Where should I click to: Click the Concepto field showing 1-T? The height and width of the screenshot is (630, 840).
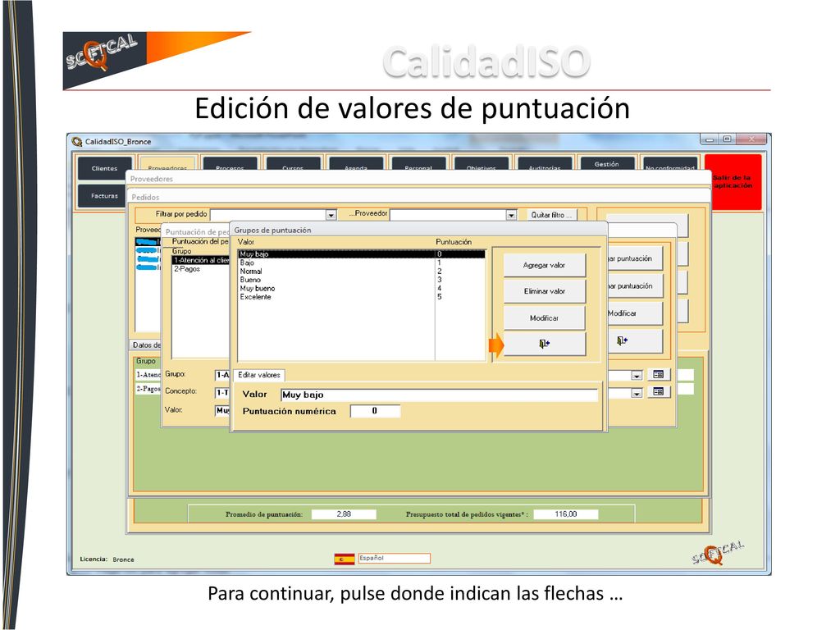pyautogui.click(x=222, y=393)
